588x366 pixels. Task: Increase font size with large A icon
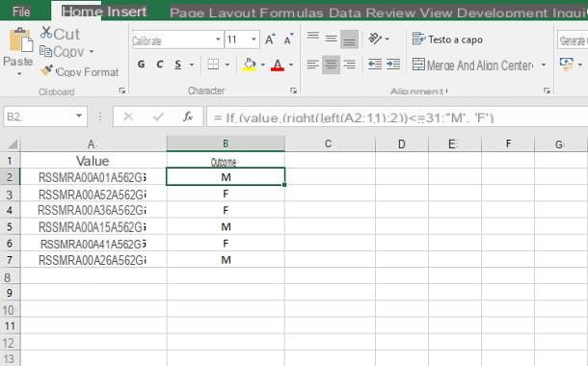270,39
